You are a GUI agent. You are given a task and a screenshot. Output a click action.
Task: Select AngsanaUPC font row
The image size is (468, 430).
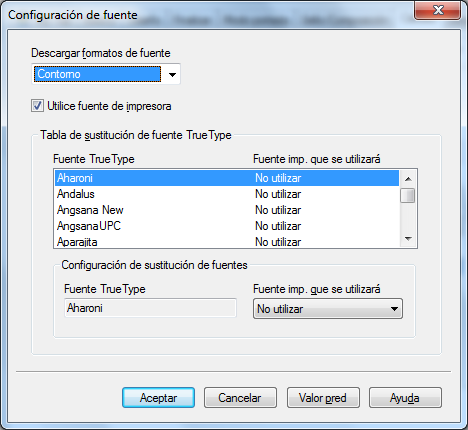coord(227,226)
